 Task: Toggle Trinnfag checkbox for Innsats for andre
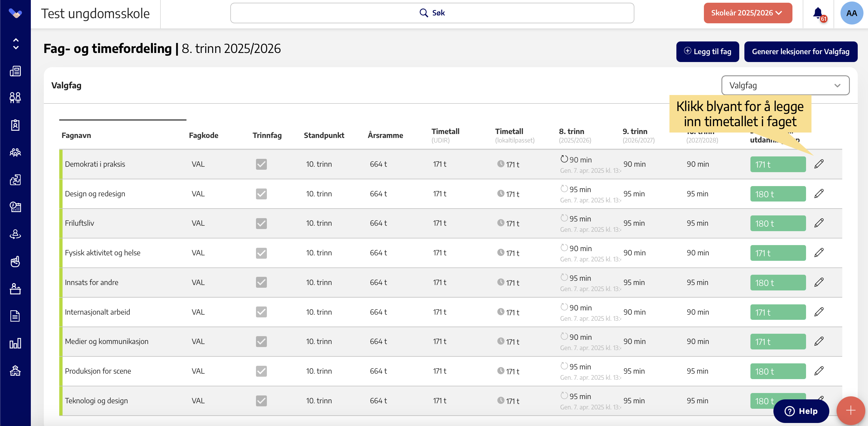click(x=261, y=282)
